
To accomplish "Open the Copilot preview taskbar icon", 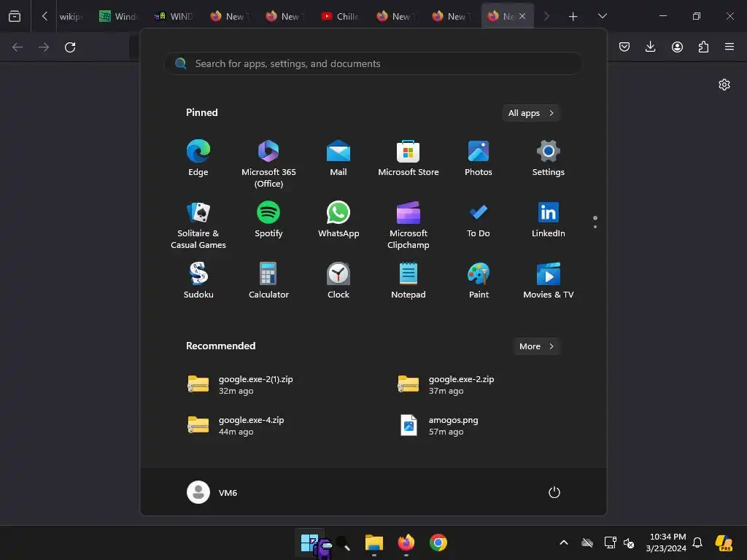I will tap(724, 542).
